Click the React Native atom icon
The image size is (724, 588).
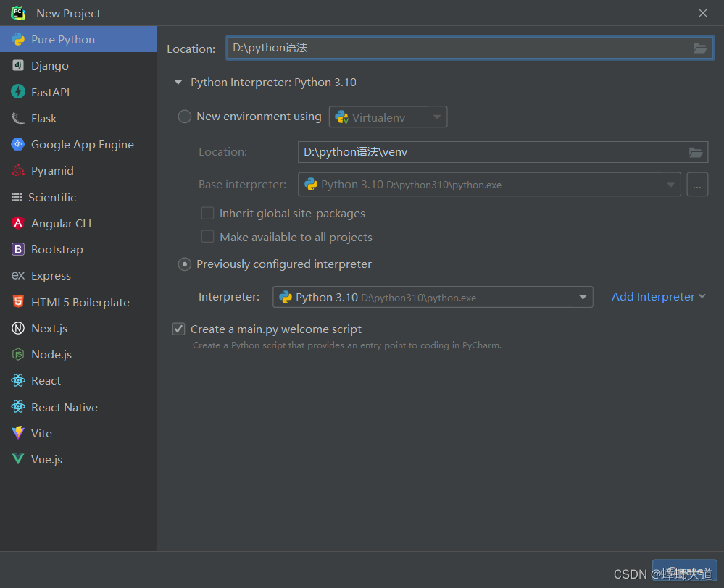(x=18, y=407)
